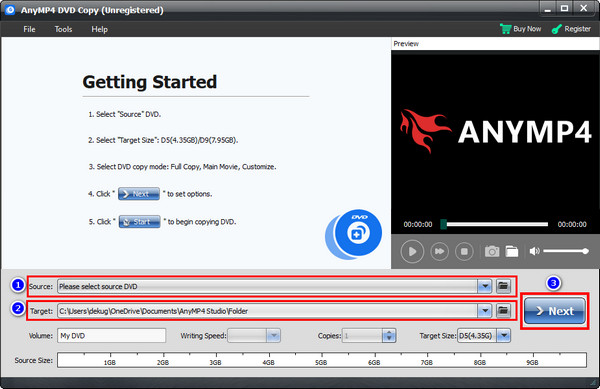
Task: Click the Preview panel label
Action: coord(406,44)
